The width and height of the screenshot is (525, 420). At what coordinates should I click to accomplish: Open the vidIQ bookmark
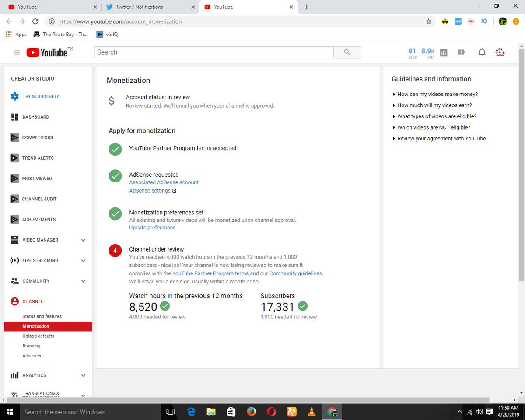pos(107,34)
